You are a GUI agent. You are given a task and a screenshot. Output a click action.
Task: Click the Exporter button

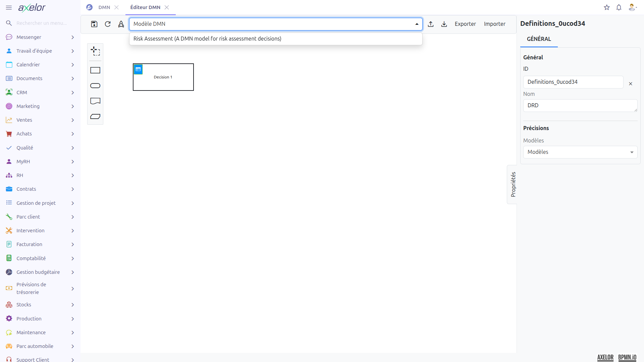point(465,24)
